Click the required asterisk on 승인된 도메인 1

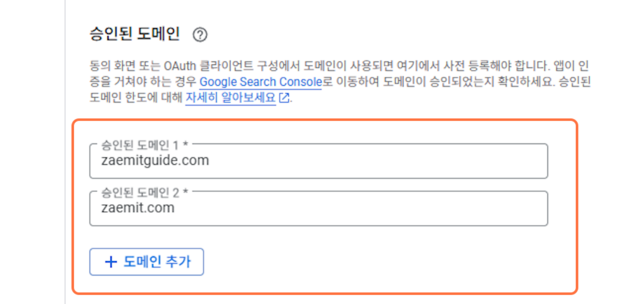pyautogui.click(x=186, y=144)
